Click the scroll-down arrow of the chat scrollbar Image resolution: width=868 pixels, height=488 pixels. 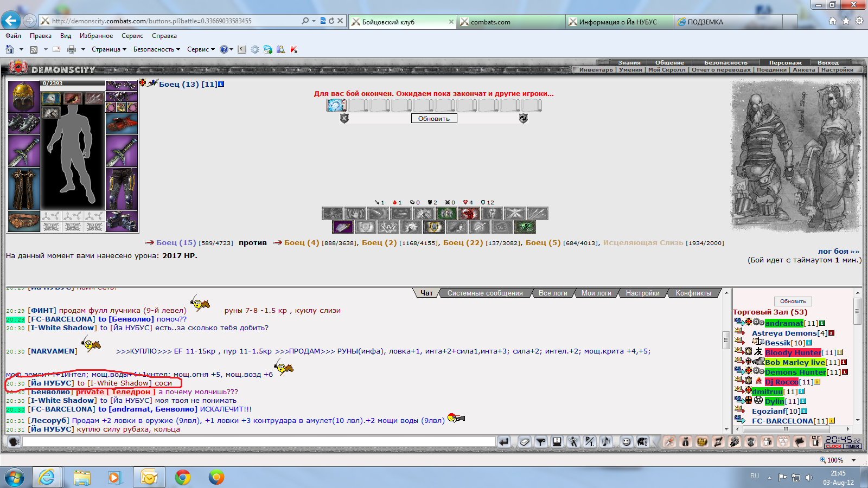(x=726, y=429)
